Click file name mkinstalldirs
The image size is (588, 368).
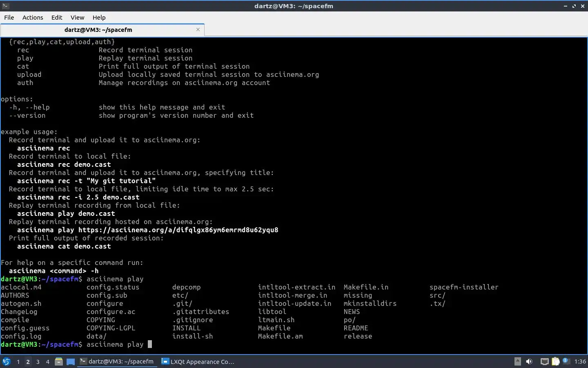(370, 303)
